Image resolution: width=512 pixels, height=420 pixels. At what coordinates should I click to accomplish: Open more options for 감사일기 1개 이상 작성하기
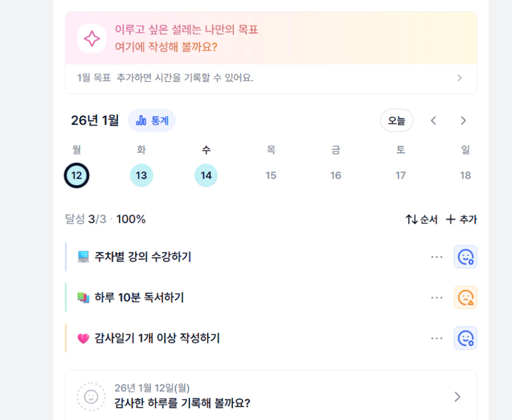click(436, 338)
